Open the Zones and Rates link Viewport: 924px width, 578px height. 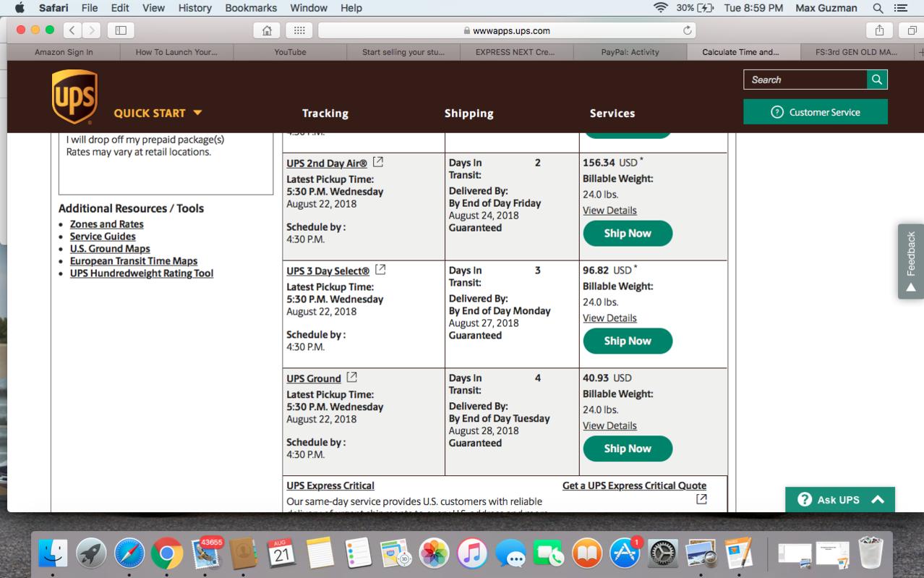pyautogui.click(x=106, y=224)
